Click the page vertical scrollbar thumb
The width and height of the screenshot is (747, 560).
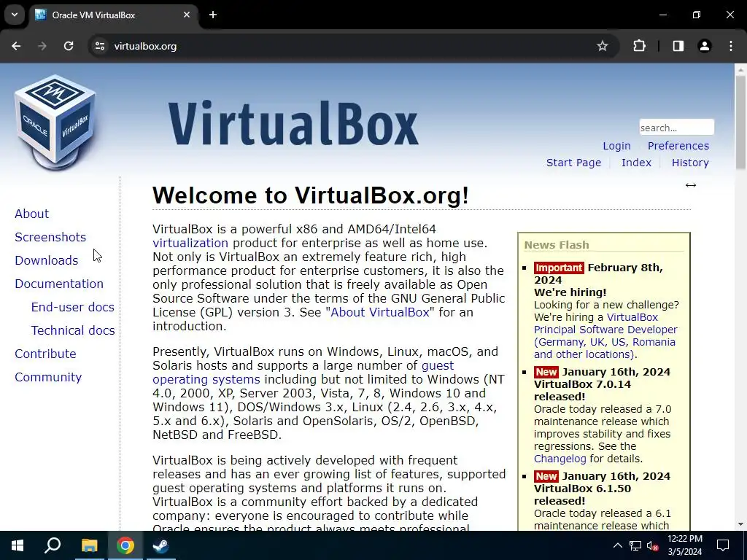pyautogui.click(x=740, y=122)
